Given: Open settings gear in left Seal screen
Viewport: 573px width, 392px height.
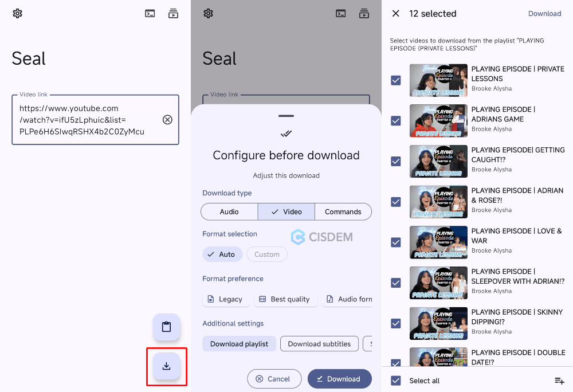Looking at the screenshot, I should point(17,14).
